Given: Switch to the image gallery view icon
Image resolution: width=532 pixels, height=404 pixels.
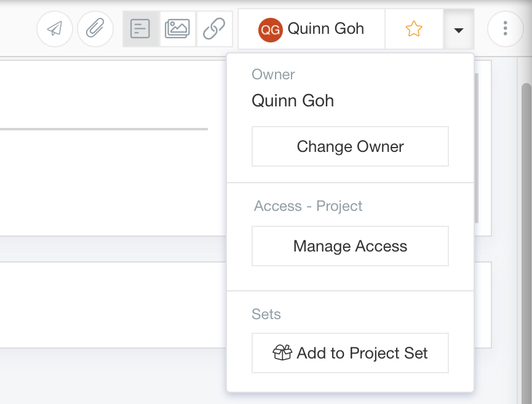Looking at the screenshot, I should pyautogui.click(x=177, y=29).
